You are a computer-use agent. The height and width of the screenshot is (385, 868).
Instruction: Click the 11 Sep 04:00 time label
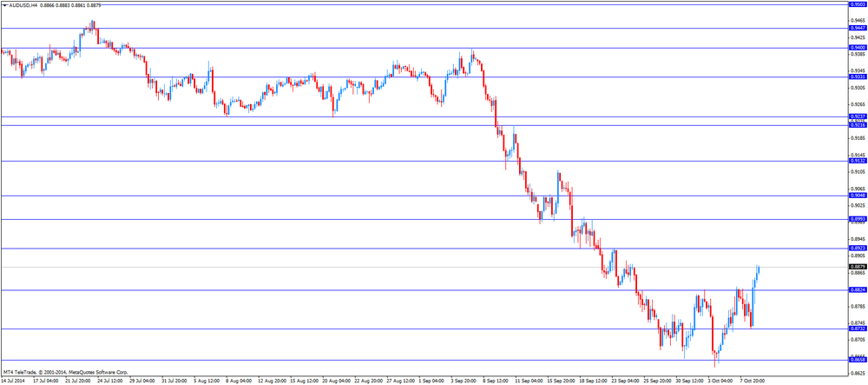pyautogui.click(x=528, y=382)
